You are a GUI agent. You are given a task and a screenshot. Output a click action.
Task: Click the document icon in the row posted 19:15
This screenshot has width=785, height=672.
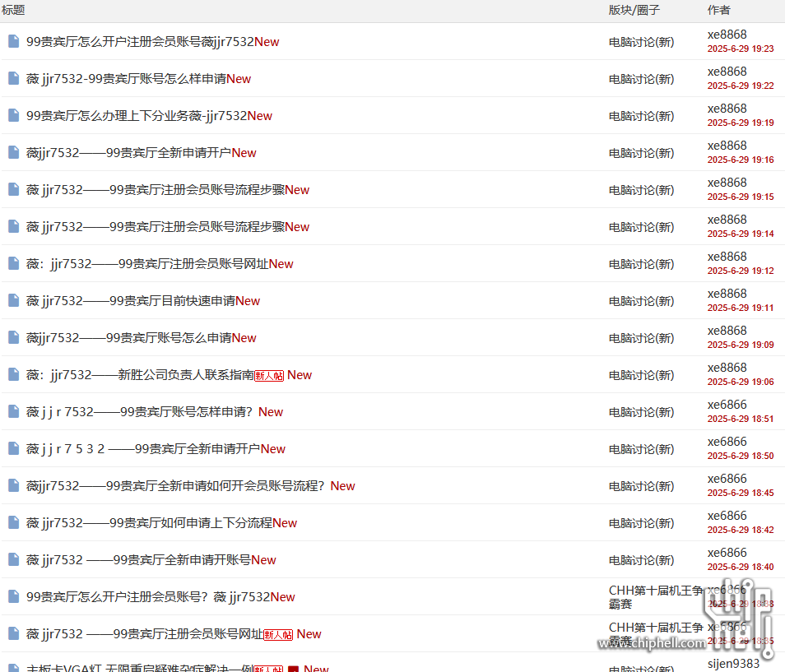pos(13,189)
